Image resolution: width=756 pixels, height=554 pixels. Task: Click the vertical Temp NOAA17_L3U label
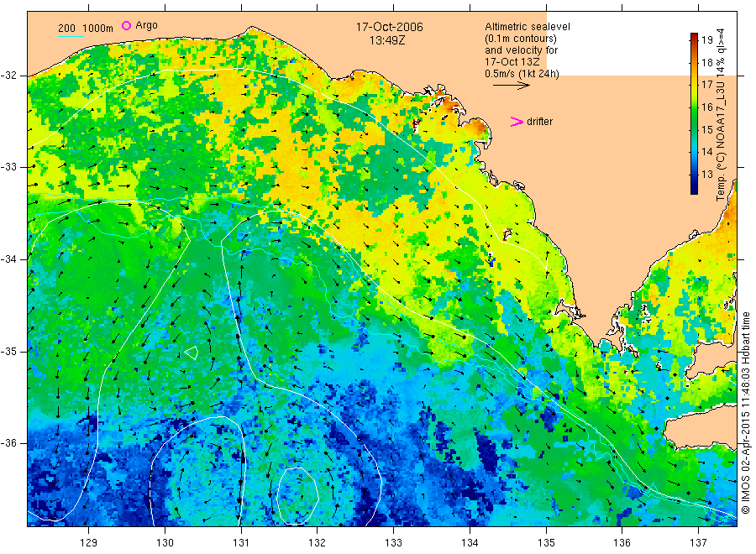point(721,115)
